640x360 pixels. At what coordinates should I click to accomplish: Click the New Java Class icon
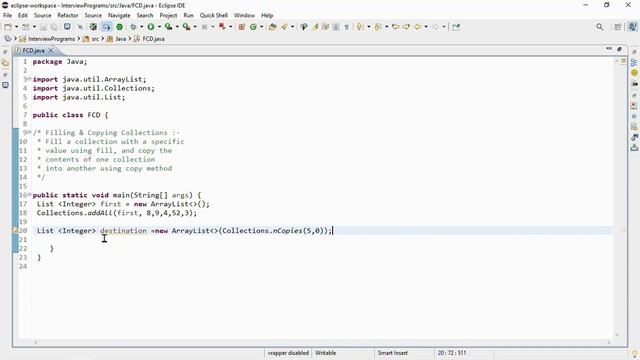click(x=253, y=27)
